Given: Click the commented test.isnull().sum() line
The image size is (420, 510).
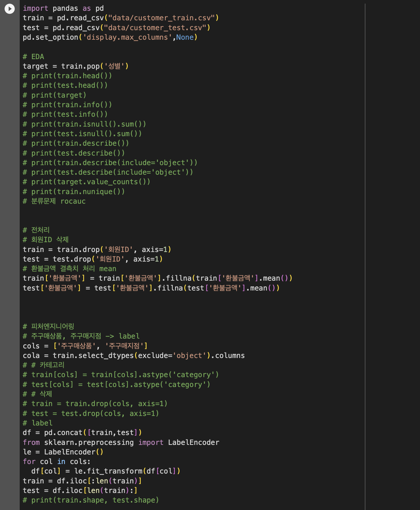Looking at the screenshot, I should 82,134.
